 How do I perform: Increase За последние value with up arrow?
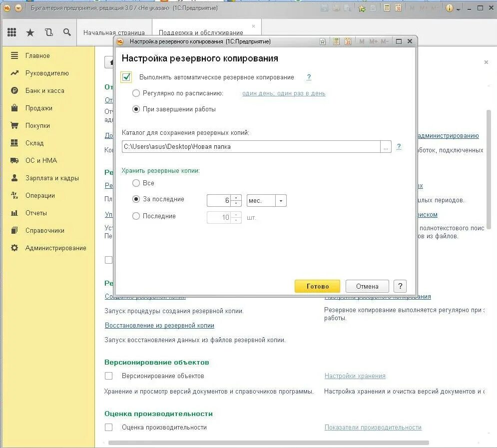[x=236, y=198]
